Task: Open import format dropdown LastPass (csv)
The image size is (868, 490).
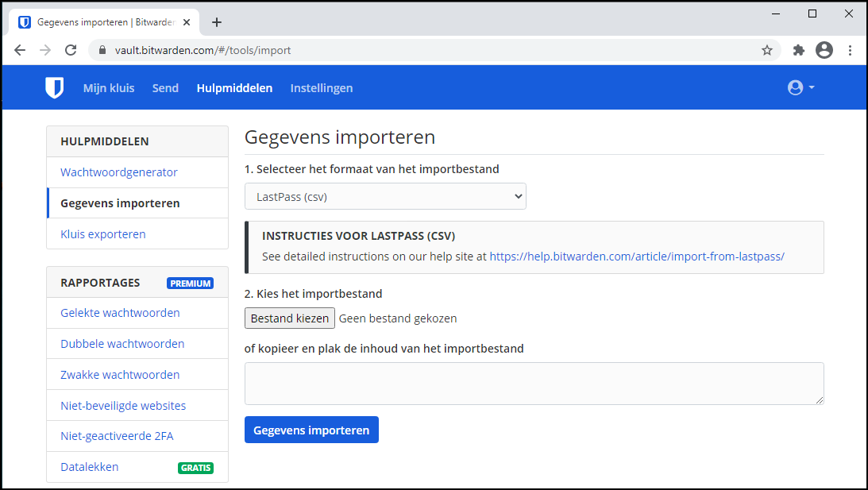Action: coord(385,196)
